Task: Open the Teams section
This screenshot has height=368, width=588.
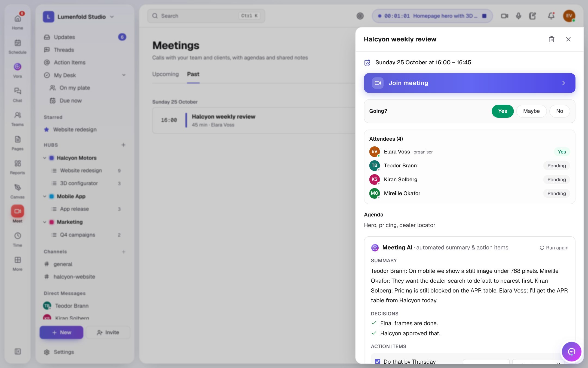Action: pyautogui.click(x=17, y=119)
